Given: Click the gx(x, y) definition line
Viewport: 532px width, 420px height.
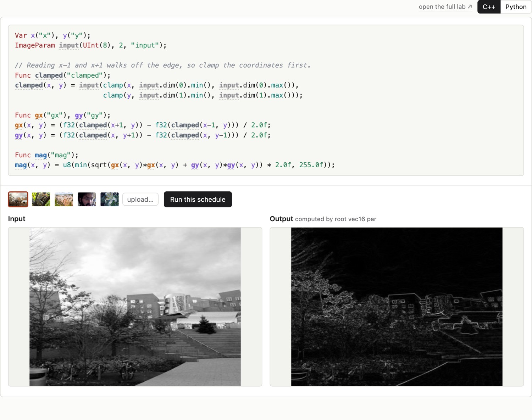Looking at the screenshot, I should 143,125.
